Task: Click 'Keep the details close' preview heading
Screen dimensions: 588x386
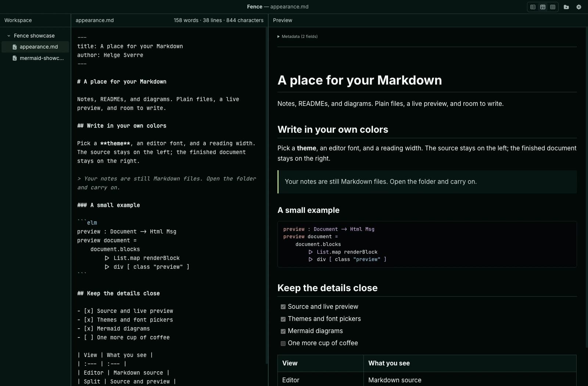Action: tap(327, 288)
